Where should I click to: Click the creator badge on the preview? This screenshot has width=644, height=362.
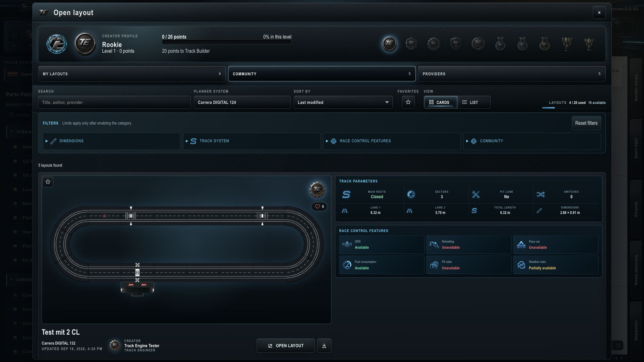(x=317, y=189)
